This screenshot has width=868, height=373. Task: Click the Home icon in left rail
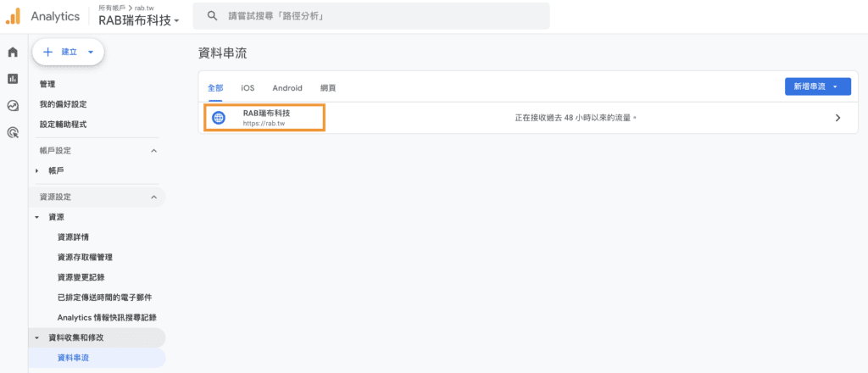click(x=13, y=53)
